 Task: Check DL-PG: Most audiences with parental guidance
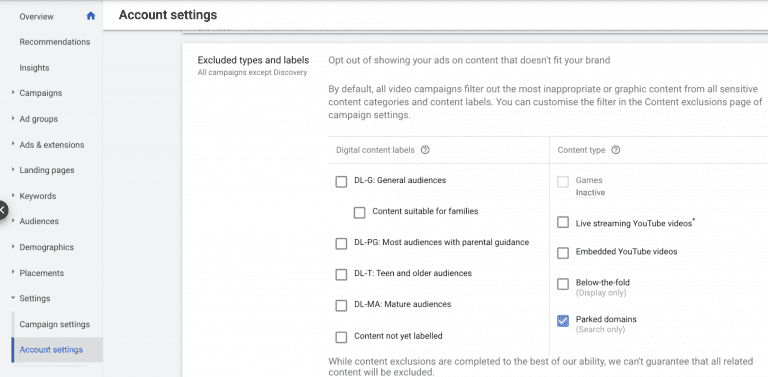click(341, 244)
